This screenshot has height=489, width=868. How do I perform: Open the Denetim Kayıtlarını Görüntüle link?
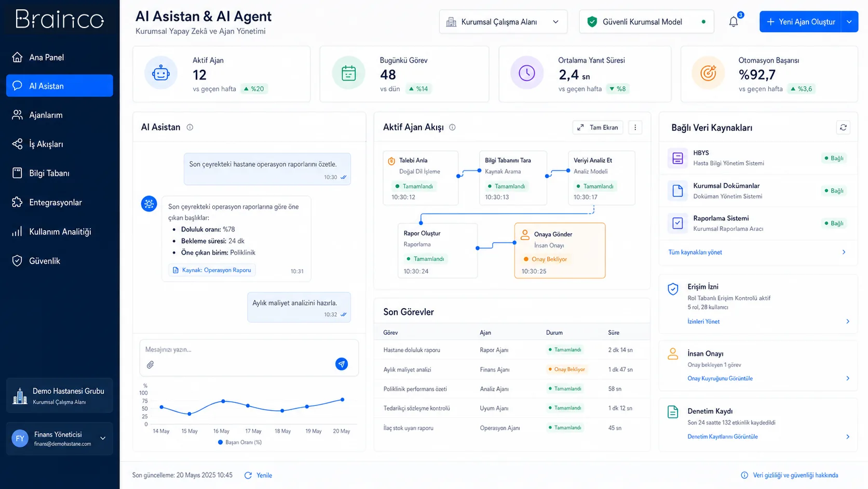[723, 437]
